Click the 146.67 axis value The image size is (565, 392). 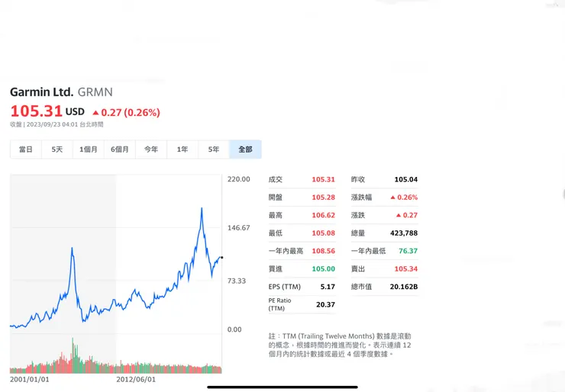pos(238,228)
